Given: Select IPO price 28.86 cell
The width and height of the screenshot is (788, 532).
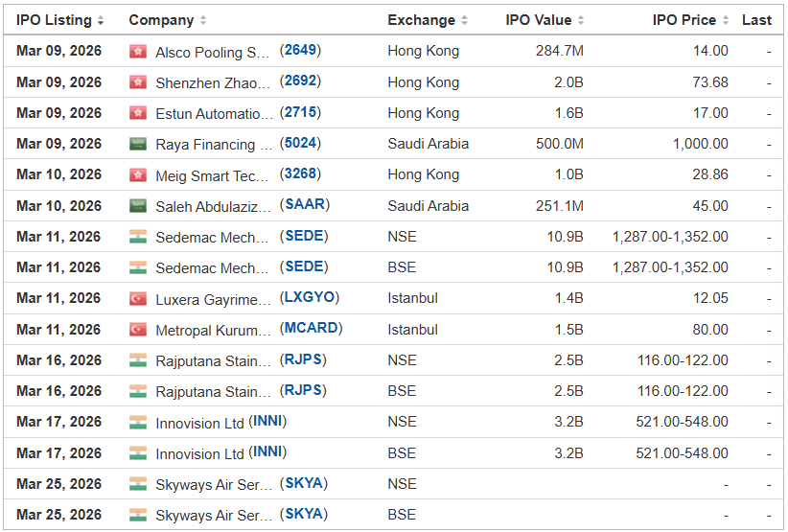Looking at the screenshot, I should point(710,174).
